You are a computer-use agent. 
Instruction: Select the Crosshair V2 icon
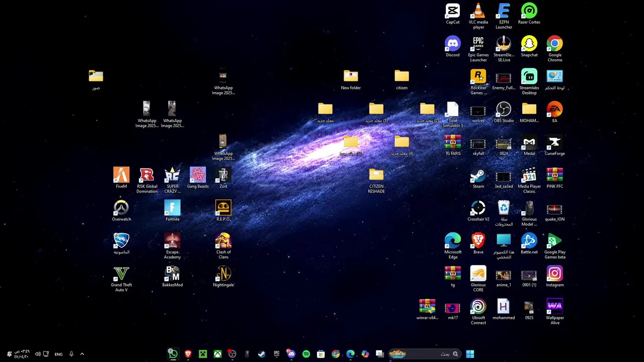[x=478, y=211]
